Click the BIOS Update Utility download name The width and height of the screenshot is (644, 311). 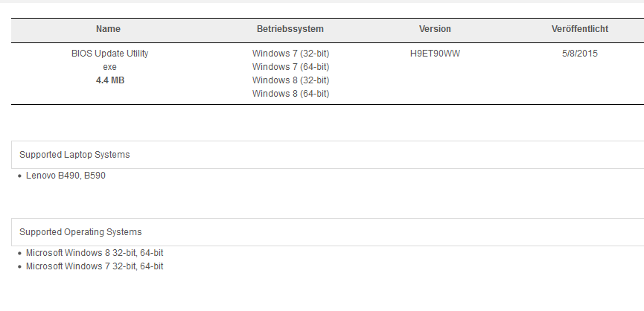pyautogui.click(x=109, y=54)
